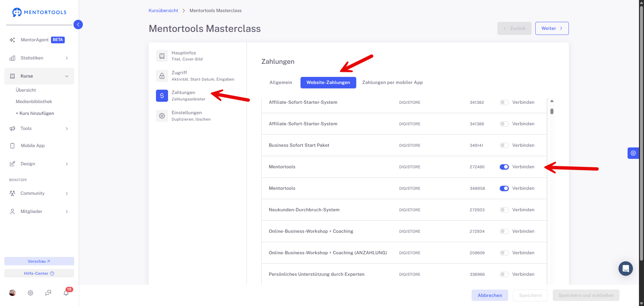Switch to the Allgemein tab
This screenshot has width=644, height=306.
click(281, 83)
